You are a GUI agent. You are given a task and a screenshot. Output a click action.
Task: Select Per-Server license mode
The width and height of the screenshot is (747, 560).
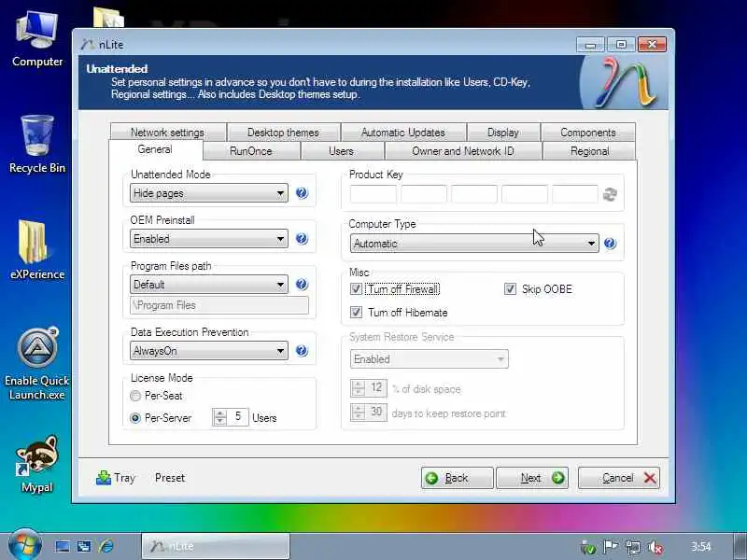click(135, 418)
